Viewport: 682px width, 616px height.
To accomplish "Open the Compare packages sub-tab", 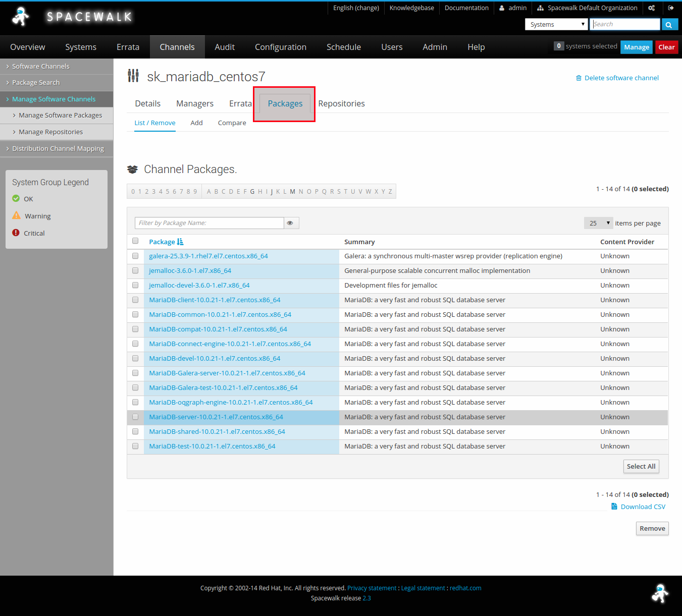I will pyautogui.click(x=232, y=123).
